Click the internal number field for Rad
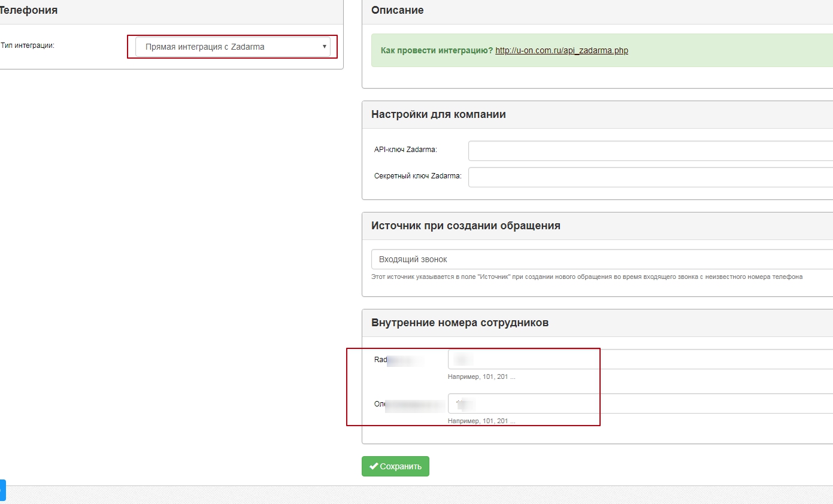 [640, 359]
